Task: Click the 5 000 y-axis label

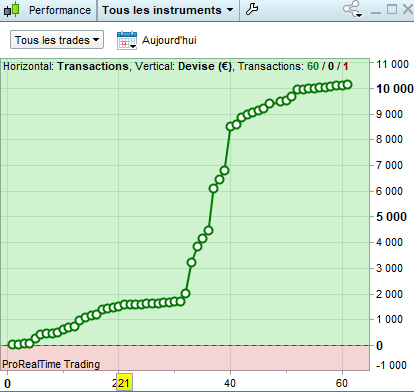Action: 391,217
